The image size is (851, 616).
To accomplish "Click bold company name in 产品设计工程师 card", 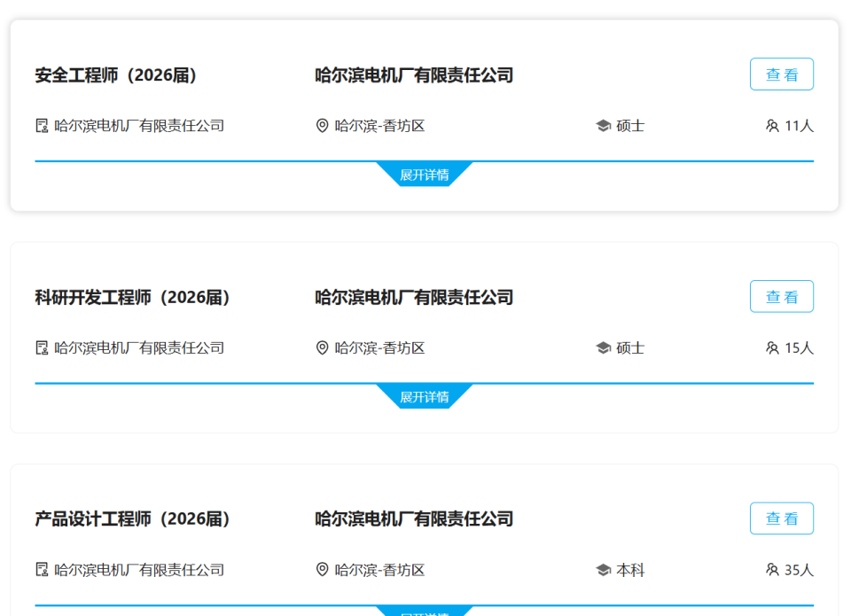I will (x=414, y=519).
